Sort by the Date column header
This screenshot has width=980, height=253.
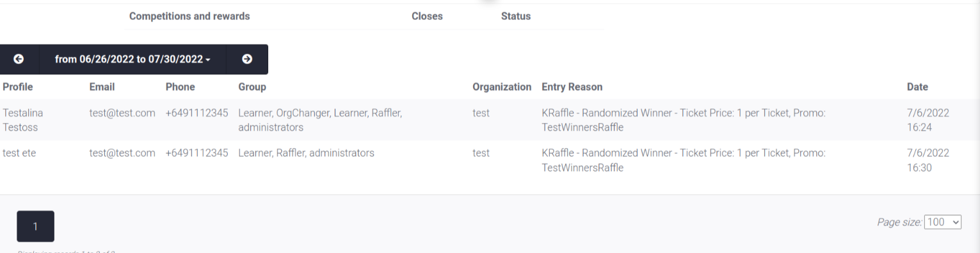917,87
